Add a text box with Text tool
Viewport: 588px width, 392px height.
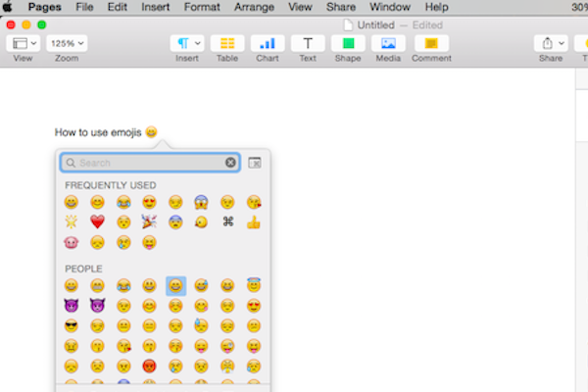(308, 43)
